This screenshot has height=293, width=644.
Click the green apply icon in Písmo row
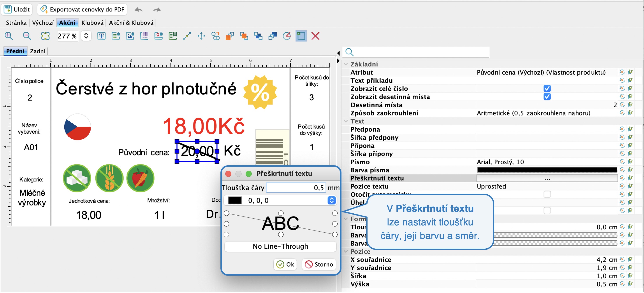click(630, 162)
